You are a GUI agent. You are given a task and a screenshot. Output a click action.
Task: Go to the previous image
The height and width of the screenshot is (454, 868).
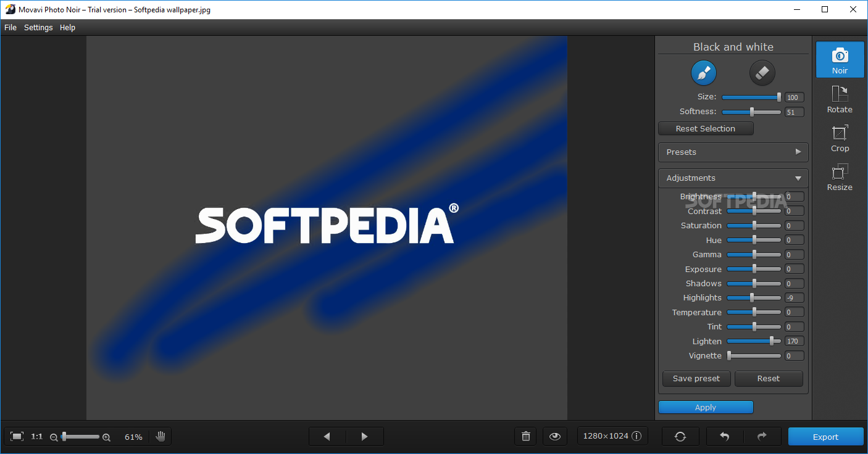327,437
